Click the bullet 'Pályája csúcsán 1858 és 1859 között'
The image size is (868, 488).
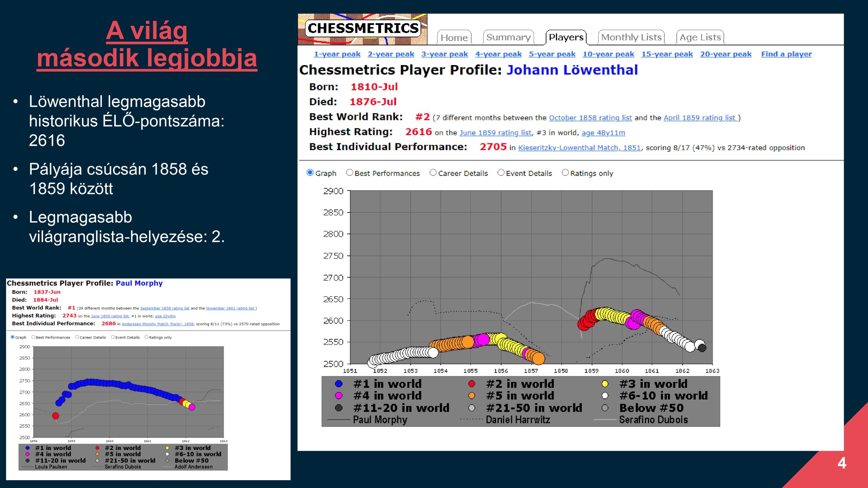(118, 179)
